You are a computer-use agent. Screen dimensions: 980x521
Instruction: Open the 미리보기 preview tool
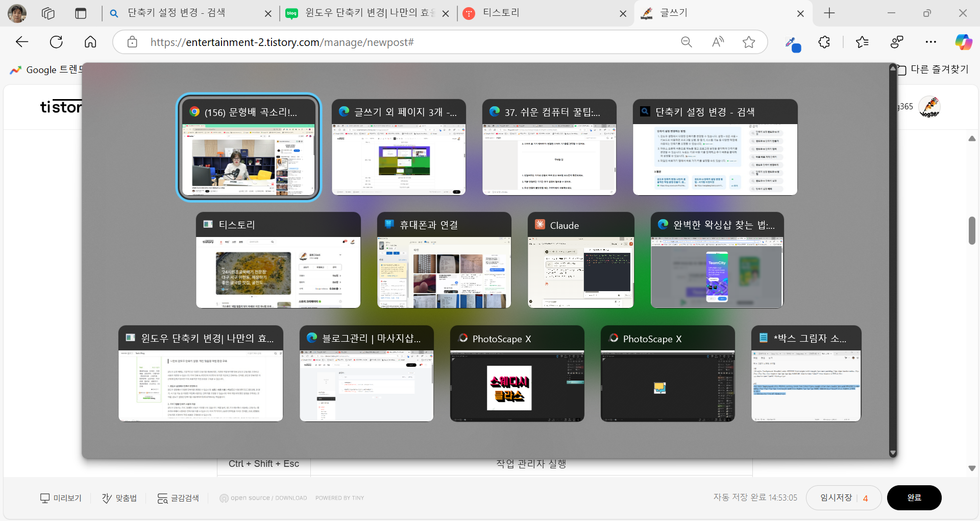click(x=61, y=498)
